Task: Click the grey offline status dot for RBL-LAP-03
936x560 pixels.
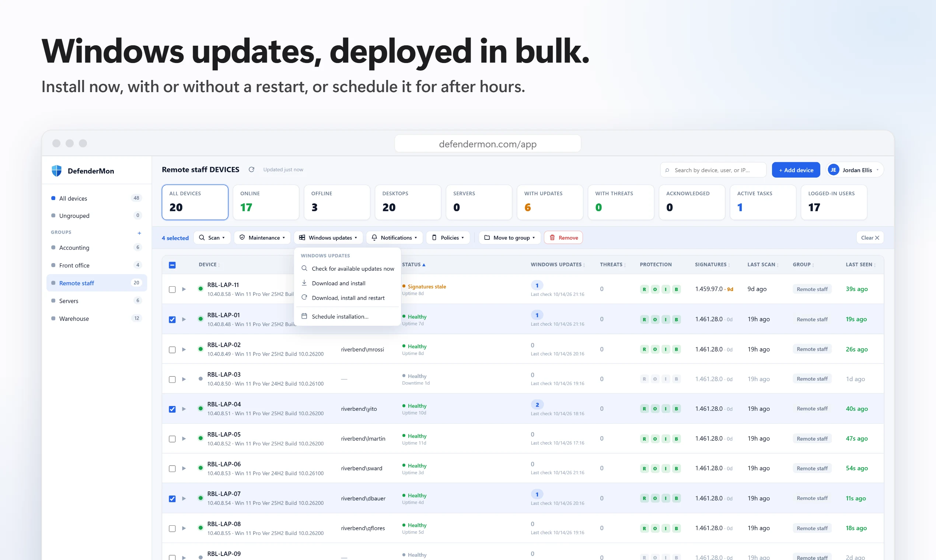Action: pos(200,378)
